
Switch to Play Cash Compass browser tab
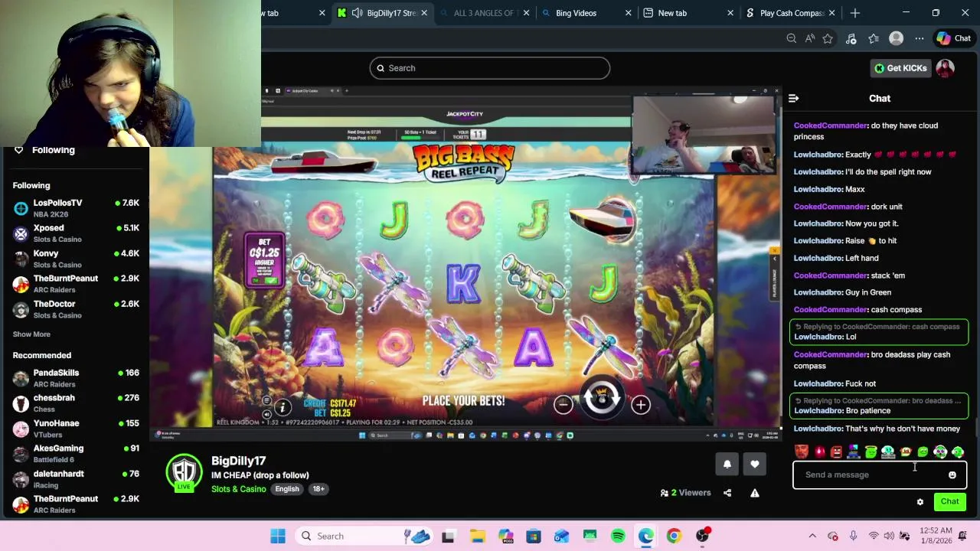coord(791,13)
